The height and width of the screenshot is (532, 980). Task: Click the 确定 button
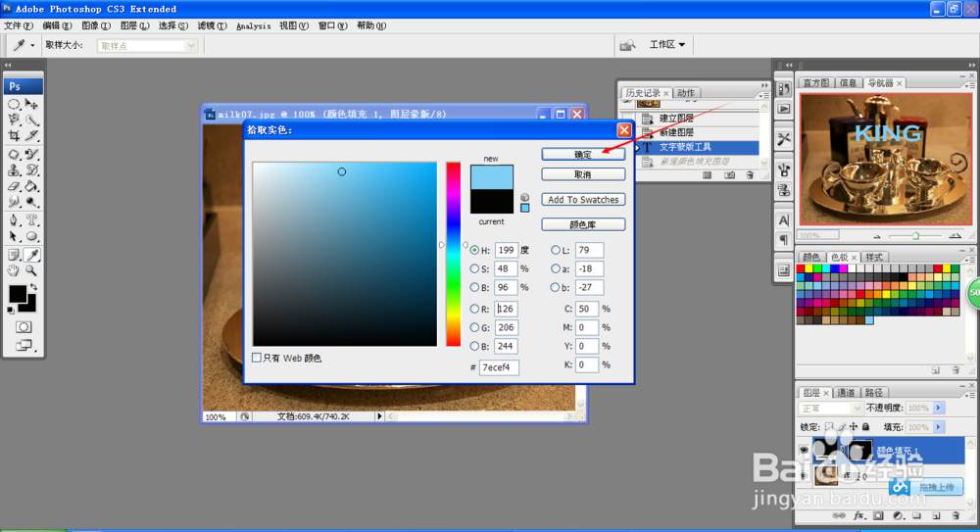583,155
